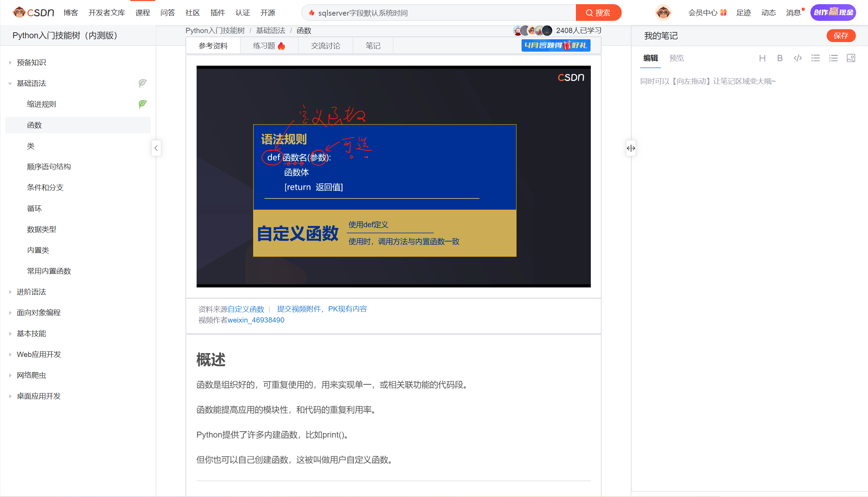Screen dimensions: 868x497
Task: Switch notes to 预览 mode
Action: click(x=676, y=58)
